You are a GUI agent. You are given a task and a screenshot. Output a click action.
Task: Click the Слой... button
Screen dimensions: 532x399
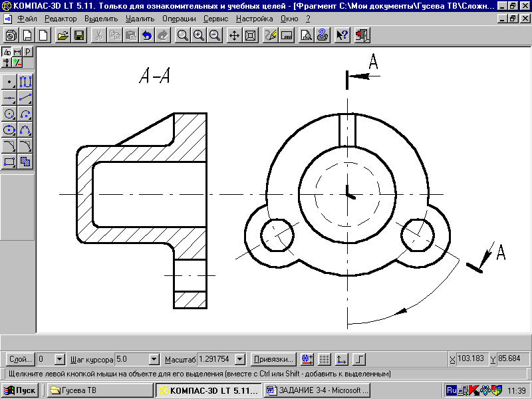coord(21,359)
